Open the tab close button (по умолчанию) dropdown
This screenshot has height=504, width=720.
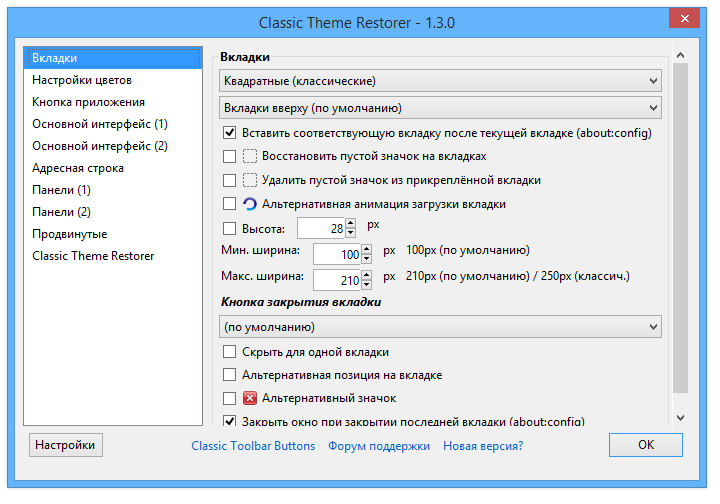tap(440, 327)
